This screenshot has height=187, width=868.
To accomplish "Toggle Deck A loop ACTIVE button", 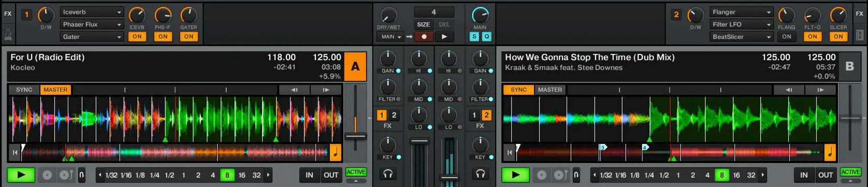I will click(356, 172).
